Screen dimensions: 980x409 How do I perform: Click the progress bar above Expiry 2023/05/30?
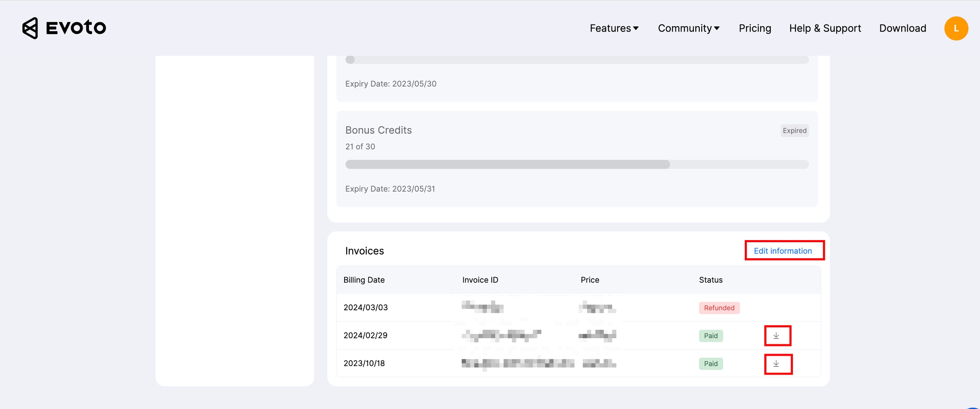[x=576, y=60]
